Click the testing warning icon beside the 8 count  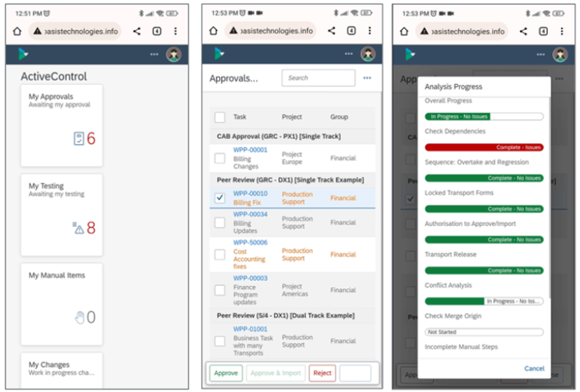click(78, 228)
